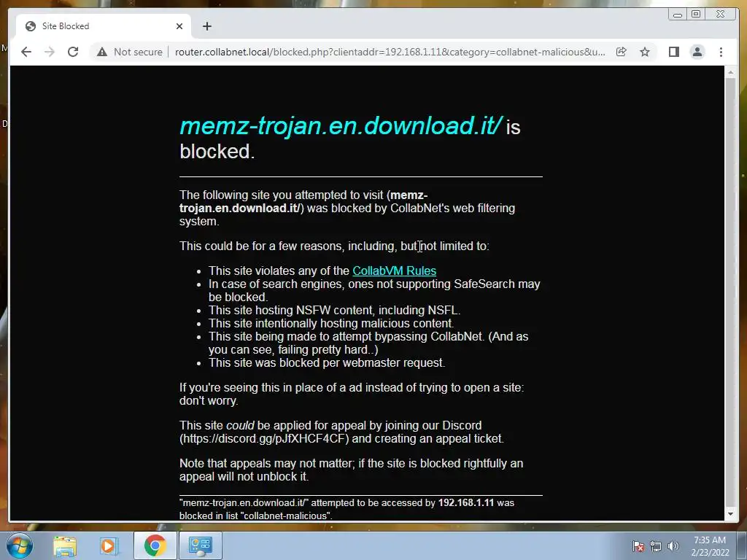The image size is (747, 560).
Task: Open File Explorer from taskbar
Action: 65,545
